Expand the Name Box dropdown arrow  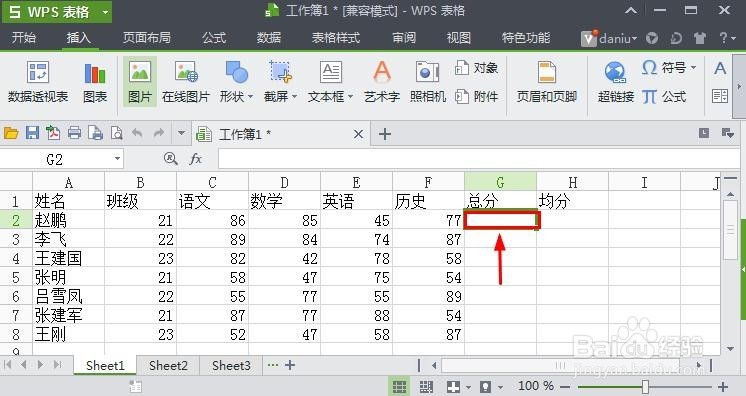tap(117, 158)
